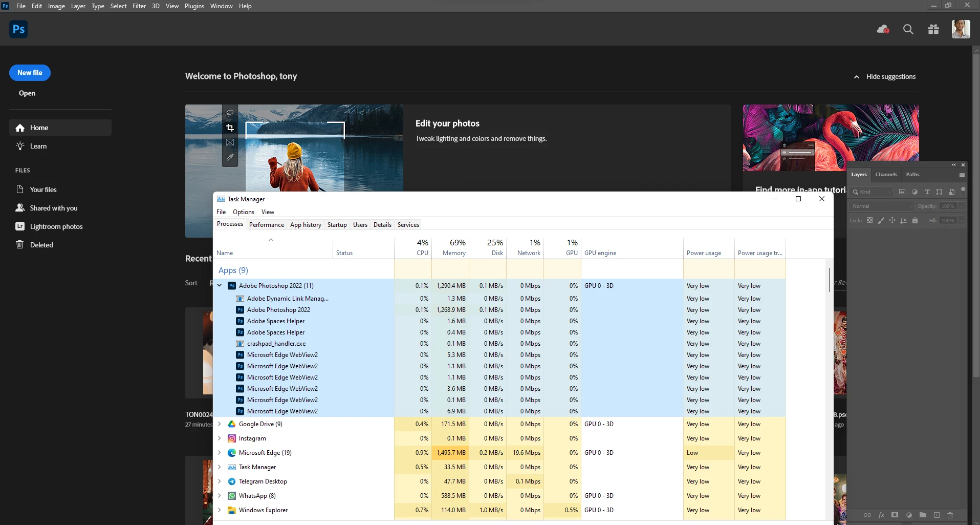The width and height of the screenshot is (980, 525).
Task: Toggle lock all padlock icon
Action: point(915,220)
